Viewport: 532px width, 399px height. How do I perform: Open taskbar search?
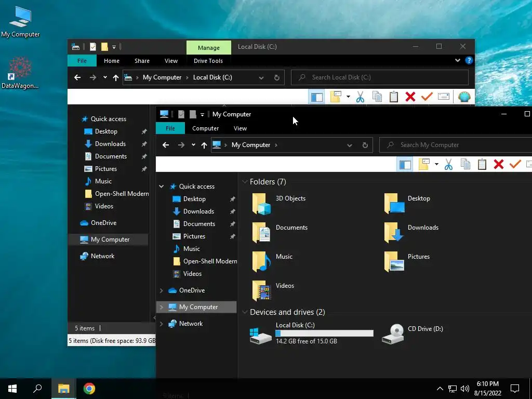click(x=37, y=389)
